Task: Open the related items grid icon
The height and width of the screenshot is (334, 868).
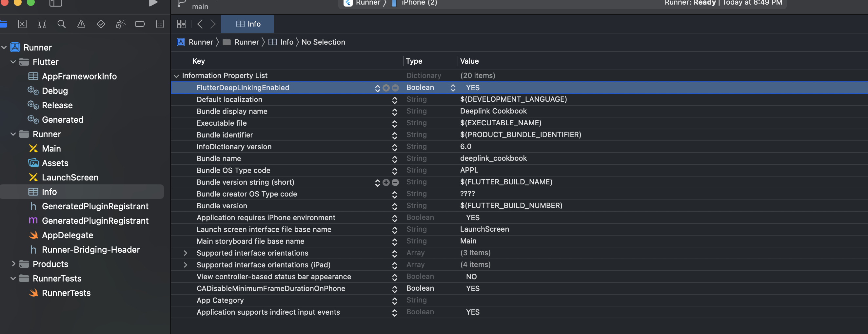Action: (x=181, y=24)
